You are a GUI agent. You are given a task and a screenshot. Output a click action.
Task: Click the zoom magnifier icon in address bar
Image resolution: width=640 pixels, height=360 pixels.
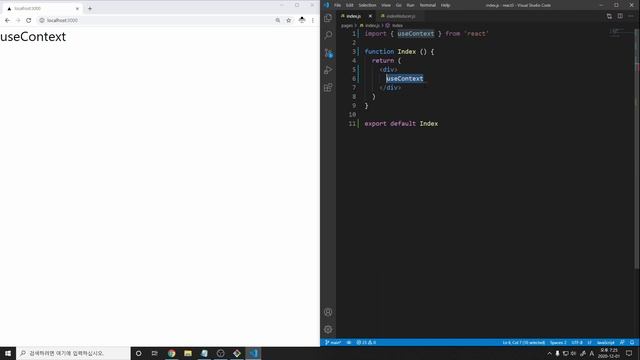pyautogui.click(x=278, y=20)
